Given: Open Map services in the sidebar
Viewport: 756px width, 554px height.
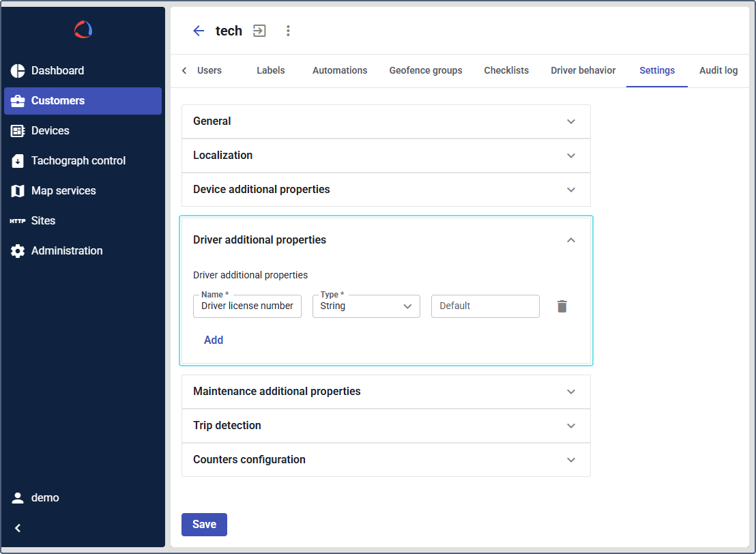Looking at the screenshot, I should [x=63, y=190].
